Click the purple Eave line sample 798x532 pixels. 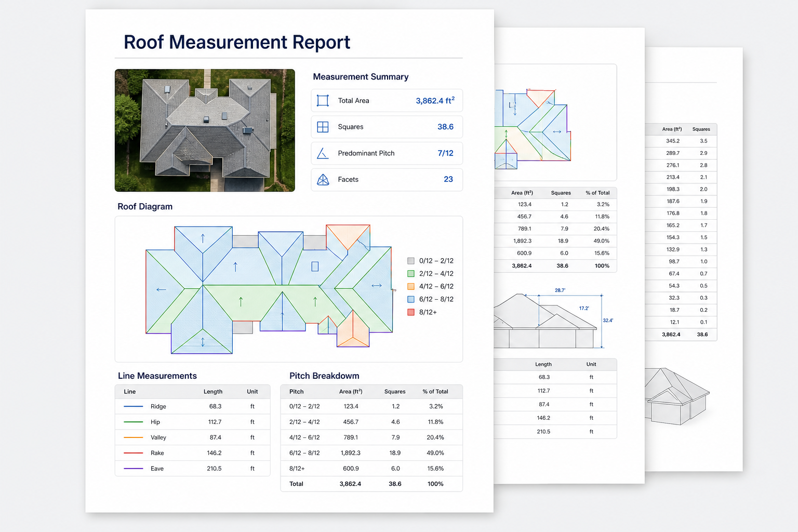click(x=134, y=469)
